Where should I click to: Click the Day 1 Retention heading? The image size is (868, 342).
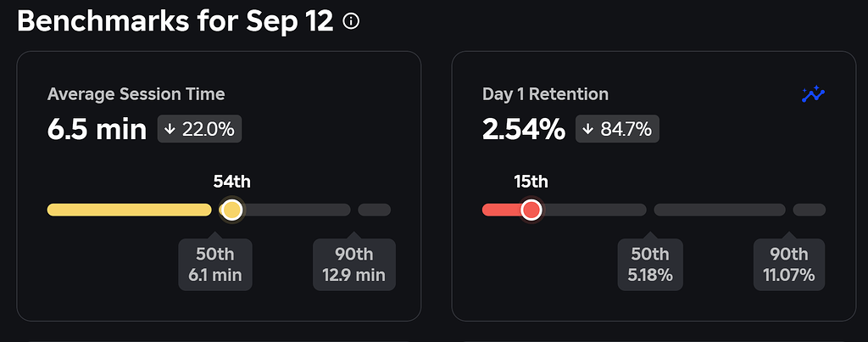545,94
